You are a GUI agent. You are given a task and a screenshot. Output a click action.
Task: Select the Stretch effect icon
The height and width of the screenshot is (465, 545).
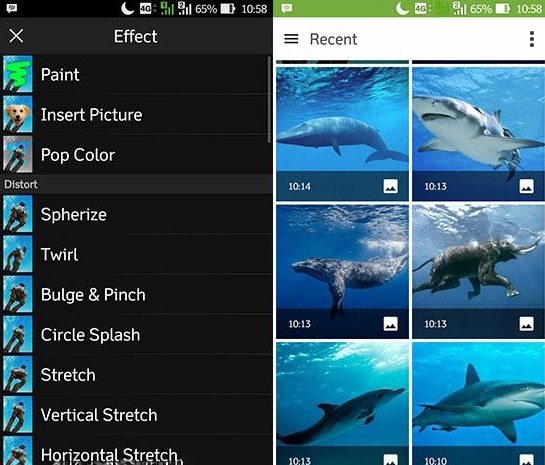click(x=18, y=374)
